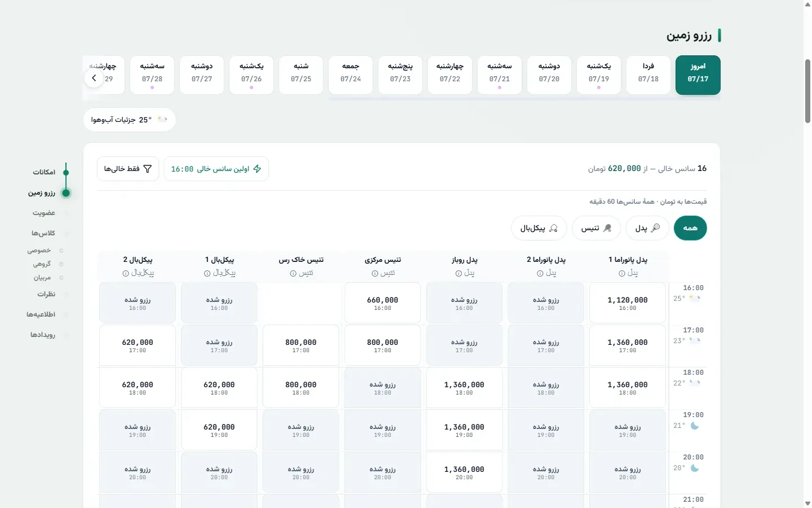The image size is (812, 508).
Task: Filter courts by تنیس
Action: [x=597, y=228]
